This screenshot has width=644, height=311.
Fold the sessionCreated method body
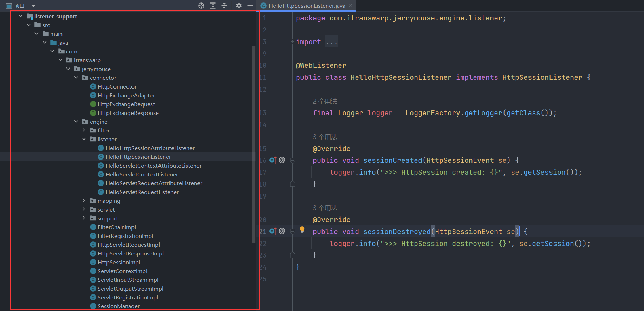(292, 161)
